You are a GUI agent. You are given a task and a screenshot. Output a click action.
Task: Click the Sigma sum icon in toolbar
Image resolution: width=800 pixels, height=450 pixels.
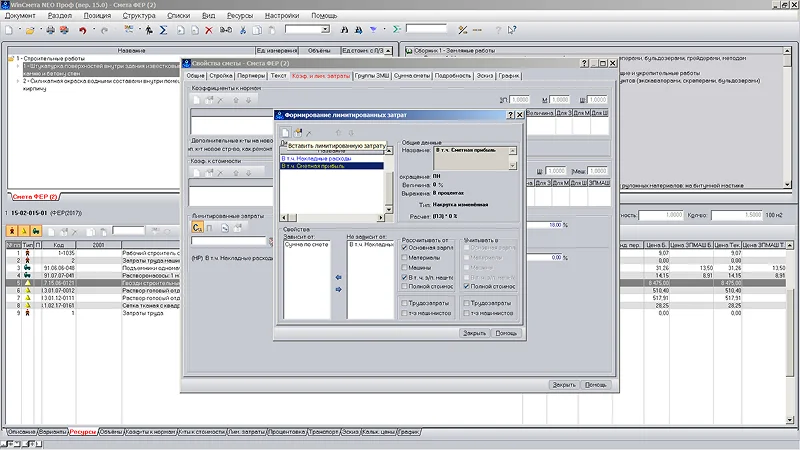(x=164, y=31)
